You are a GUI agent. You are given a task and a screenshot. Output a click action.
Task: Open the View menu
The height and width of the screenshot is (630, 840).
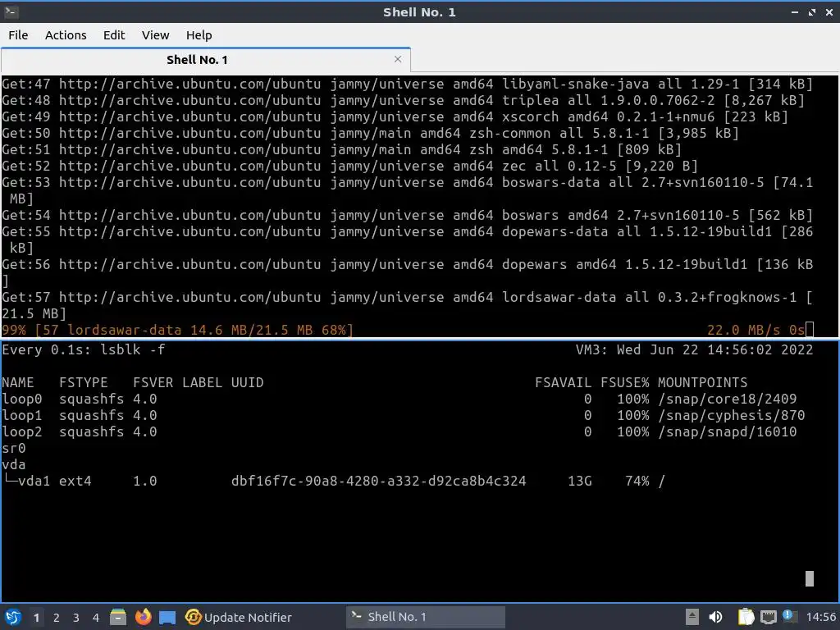[x=155, y=34]
